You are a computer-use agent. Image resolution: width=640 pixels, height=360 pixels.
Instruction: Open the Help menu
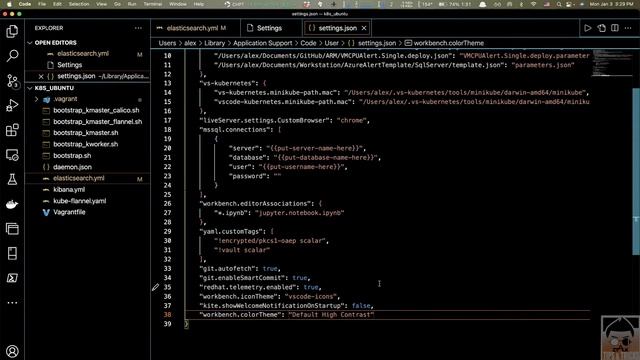click(x=198, y=4)
